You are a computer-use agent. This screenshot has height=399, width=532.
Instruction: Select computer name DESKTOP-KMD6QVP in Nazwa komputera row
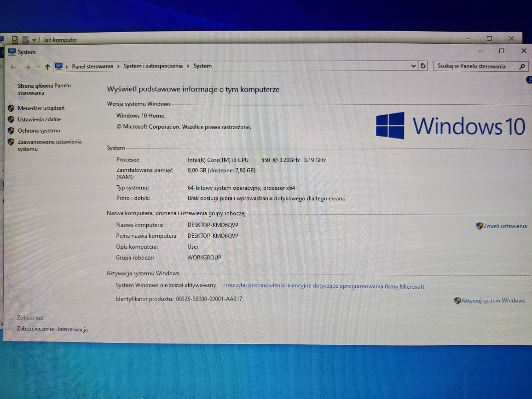pos(213,225)
